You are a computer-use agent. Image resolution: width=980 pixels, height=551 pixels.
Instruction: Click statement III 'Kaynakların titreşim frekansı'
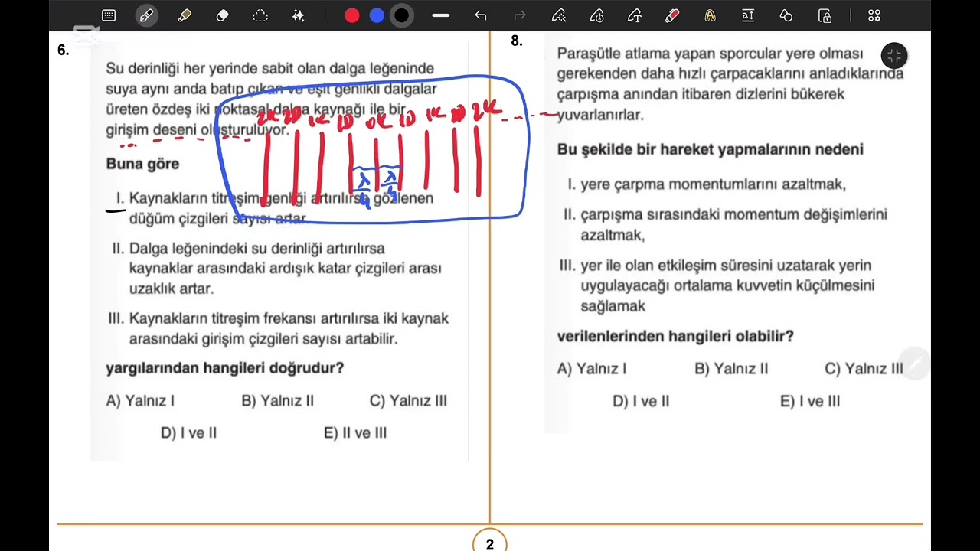click(x=279, y=328)
